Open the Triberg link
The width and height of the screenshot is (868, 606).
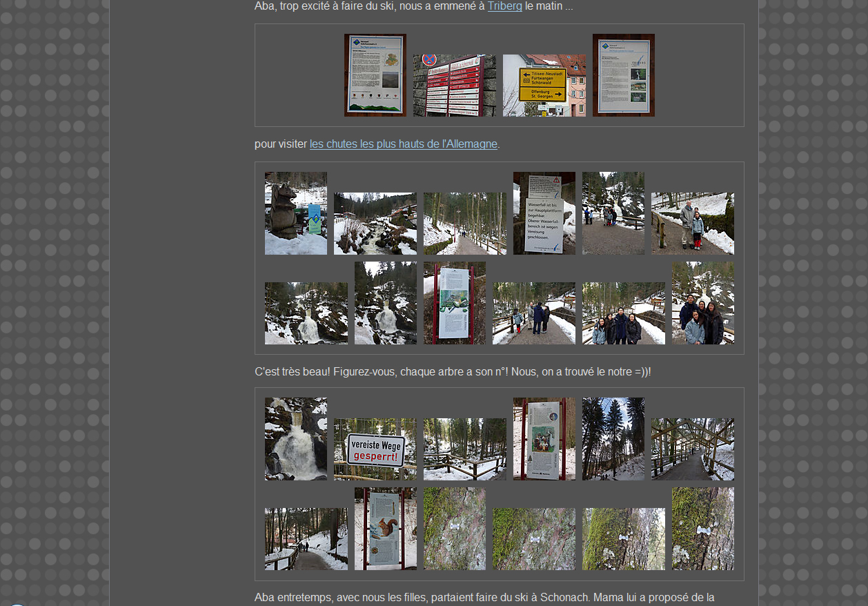[x=504, y=6]
